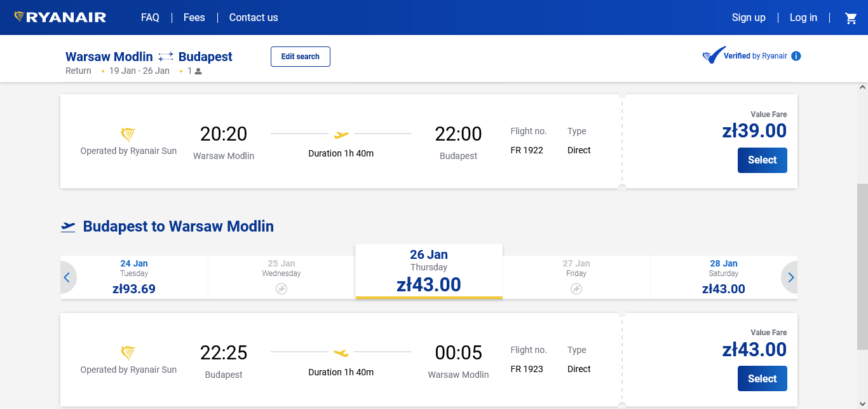Select the zł43.00 FR 1923 flight
The height and width of the screenshot is (409, 868).
(763, 379)
